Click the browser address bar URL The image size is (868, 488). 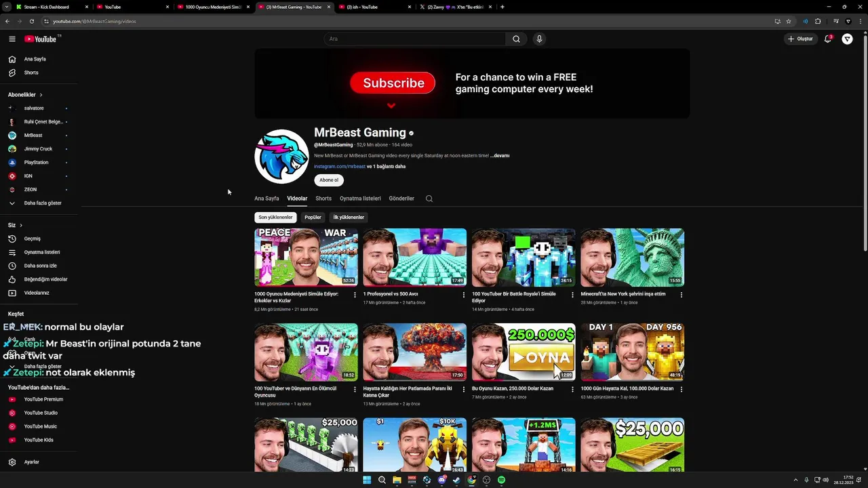click(94, 21)
